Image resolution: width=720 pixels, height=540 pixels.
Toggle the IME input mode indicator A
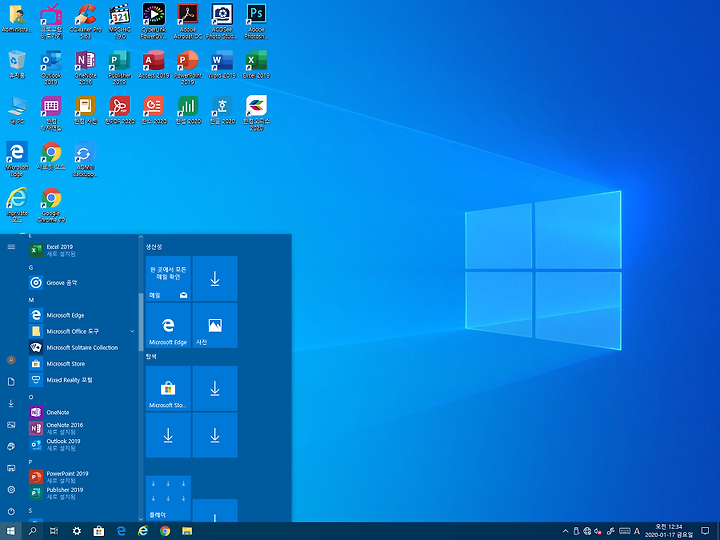tap(636, 531)
